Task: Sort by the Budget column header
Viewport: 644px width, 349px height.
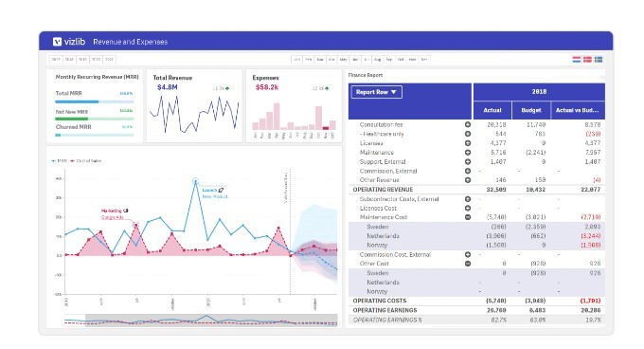Action: [x=531, y=110]
